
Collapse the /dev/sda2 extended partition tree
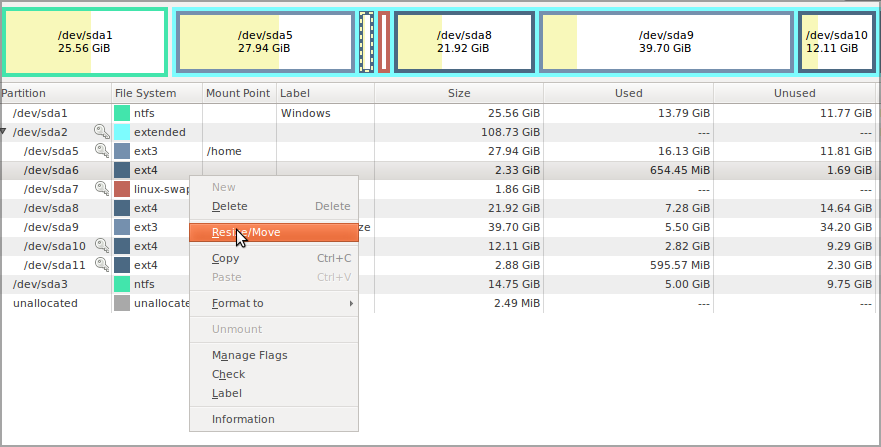5,132
